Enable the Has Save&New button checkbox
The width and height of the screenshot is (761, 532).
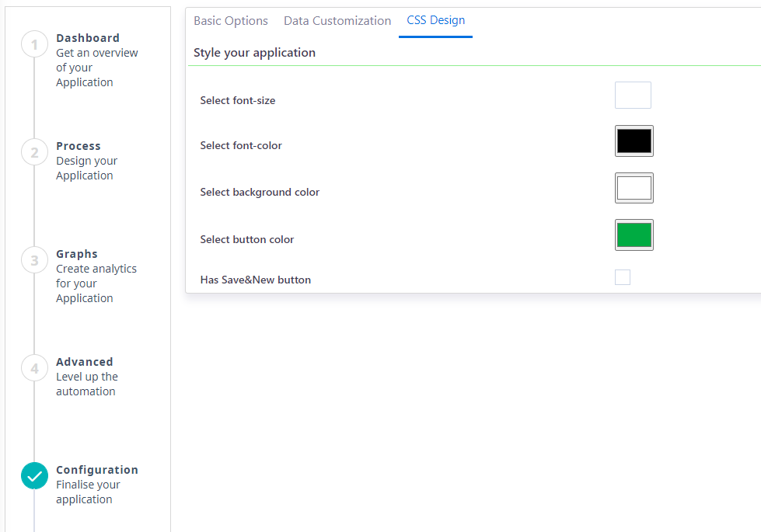[623, 276]
